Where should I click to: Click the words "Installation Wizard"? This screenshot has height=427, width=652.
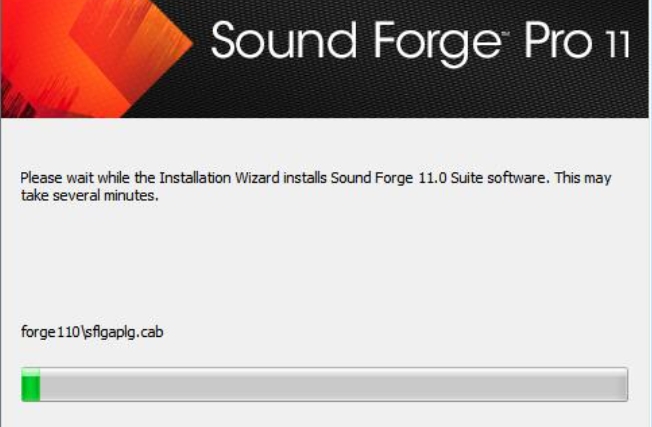[x=219, y=178]
